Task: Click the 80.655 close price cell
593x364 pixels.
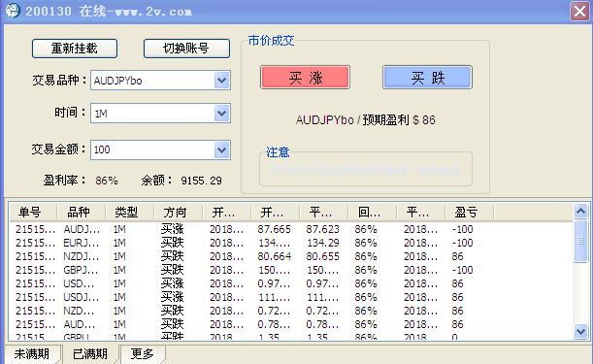Action: 322,256
